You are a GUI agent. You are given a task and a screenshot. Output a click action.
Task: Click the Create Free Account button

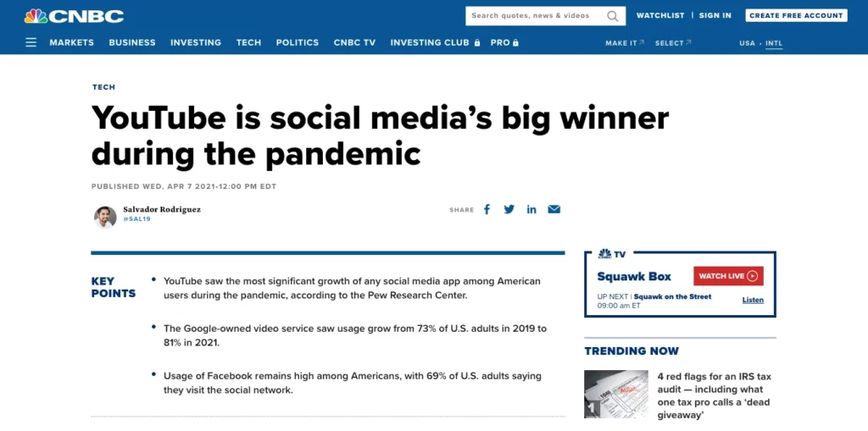click(796, 15)
